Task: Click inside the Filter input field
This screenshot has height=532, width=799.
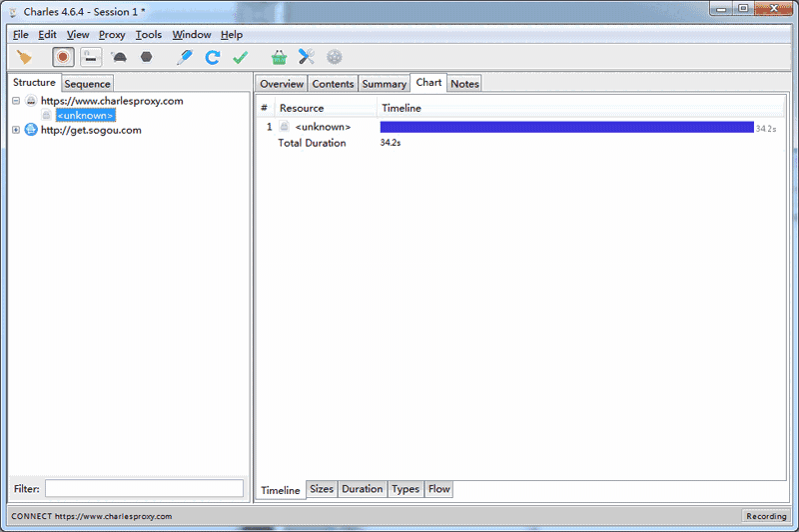Action: [144, 489]
